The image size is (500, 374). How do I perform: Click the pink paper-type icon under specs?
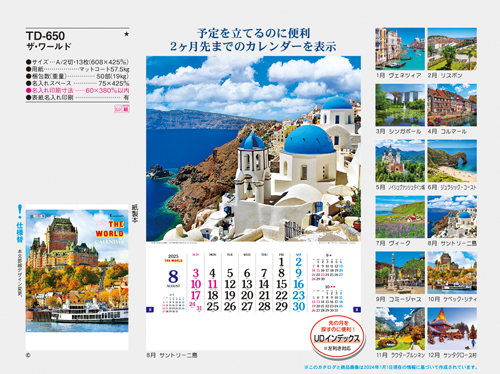(122, 109)
